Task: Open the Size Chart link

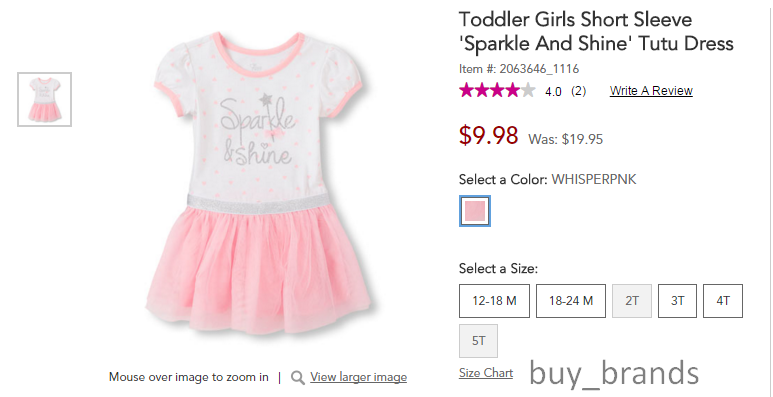Action: point(486,373)
